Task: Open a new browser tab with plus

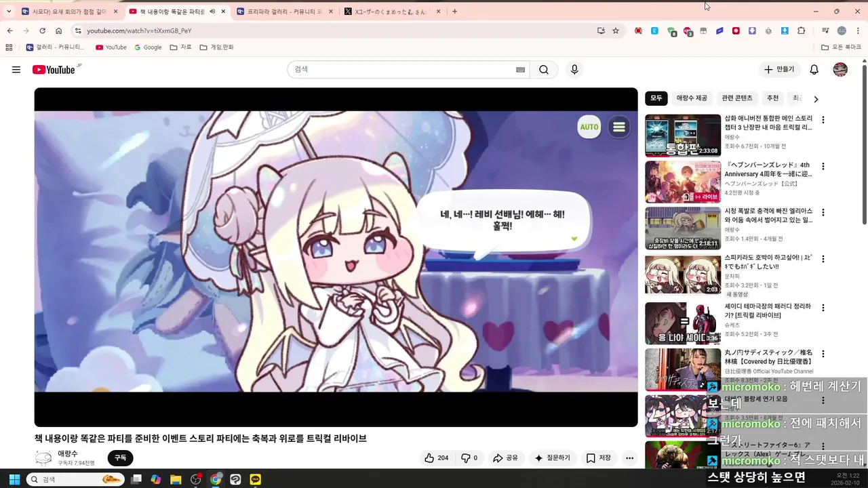Action: [454, 12]
